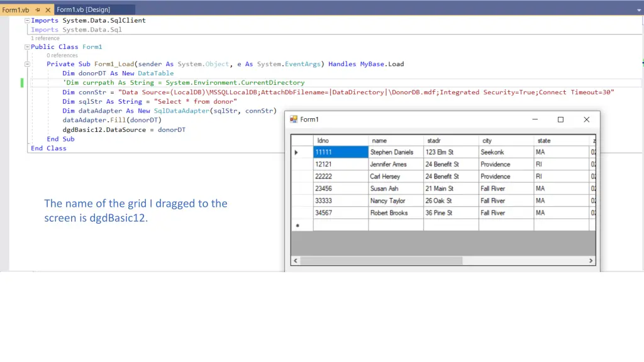Image resolution: width=644 pixels, height=362 pixels.
Task: Click the Nancy Taylor name cell
Action: tap(396, 200)
